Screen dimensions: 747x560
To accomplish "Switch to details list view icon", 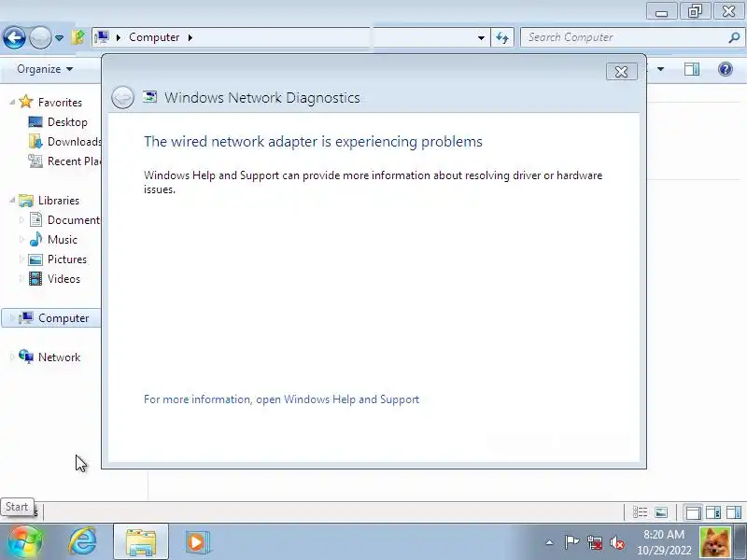I will pyautogui.click(x=640, y=512).
